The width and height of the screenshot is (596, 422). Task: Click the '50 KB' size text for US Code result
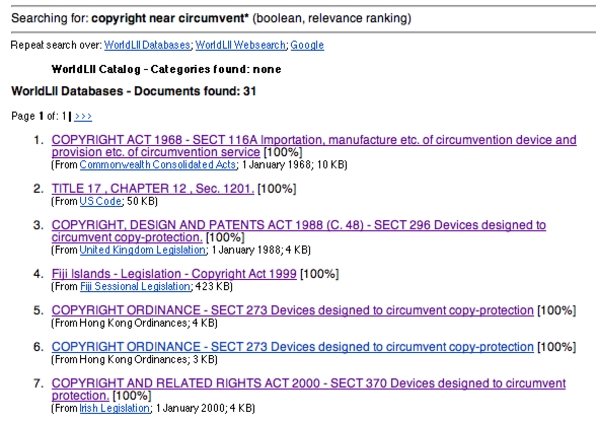pyautogui.click(x=141, y=201)
